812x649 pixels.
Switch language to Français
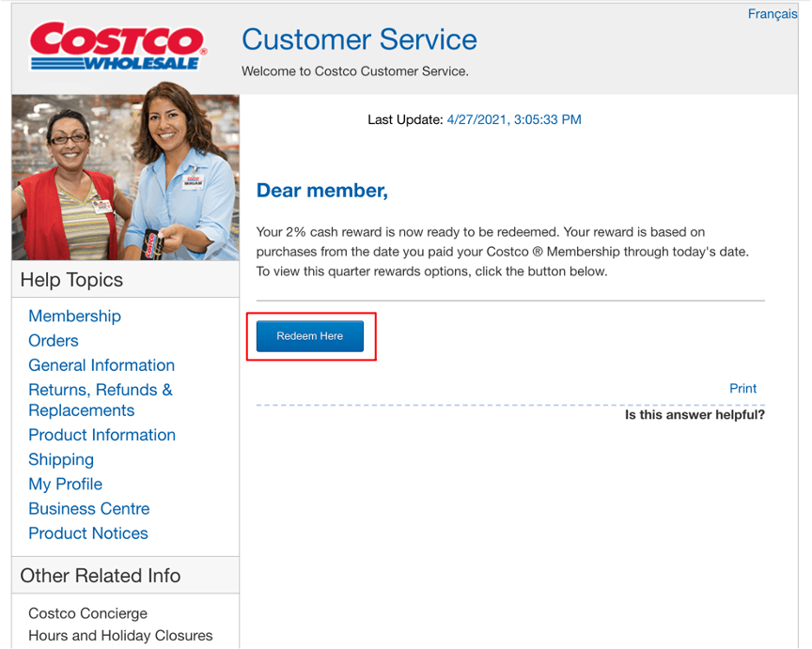[772, 14]
